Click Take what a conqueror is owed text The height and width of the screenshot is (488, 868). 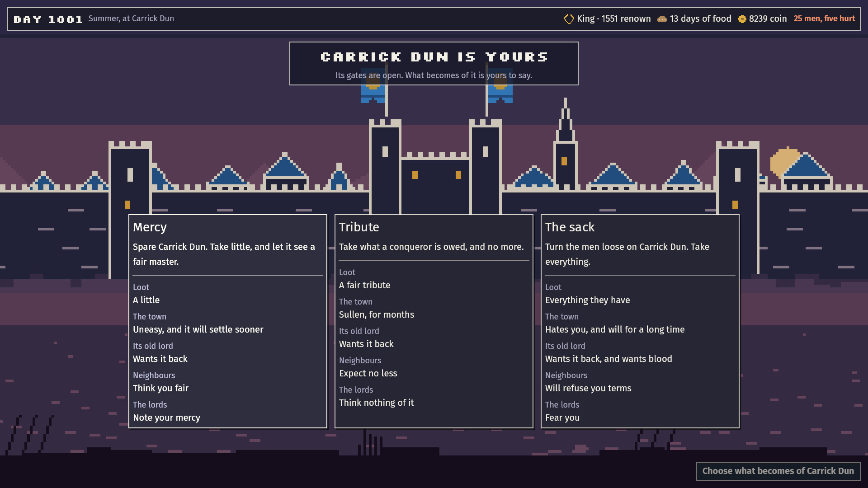[x=431, y=247]
